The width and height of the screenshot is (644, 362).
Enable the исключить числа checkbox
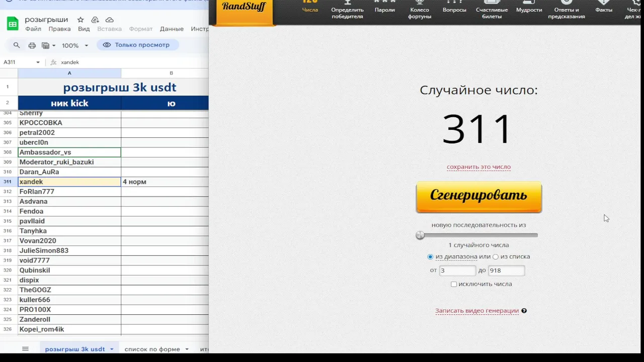tap(454, 284)
